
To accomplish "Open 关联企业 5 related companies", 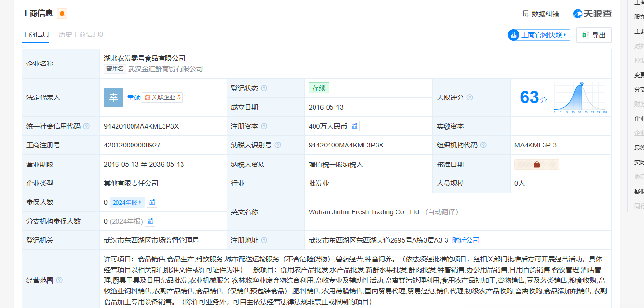I will (x=163, y=97).
